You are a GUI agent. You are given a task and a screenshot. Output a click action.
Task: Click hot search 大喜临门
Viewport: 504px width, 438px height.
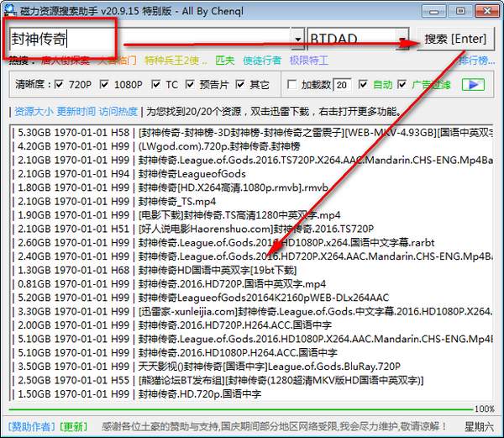point(117,61)
